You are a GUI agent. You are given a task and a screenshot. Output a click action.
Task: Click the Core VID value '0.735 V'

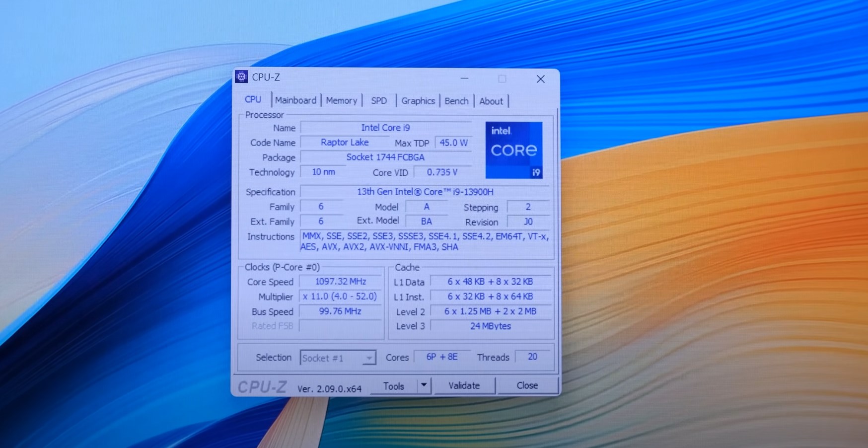442,172
